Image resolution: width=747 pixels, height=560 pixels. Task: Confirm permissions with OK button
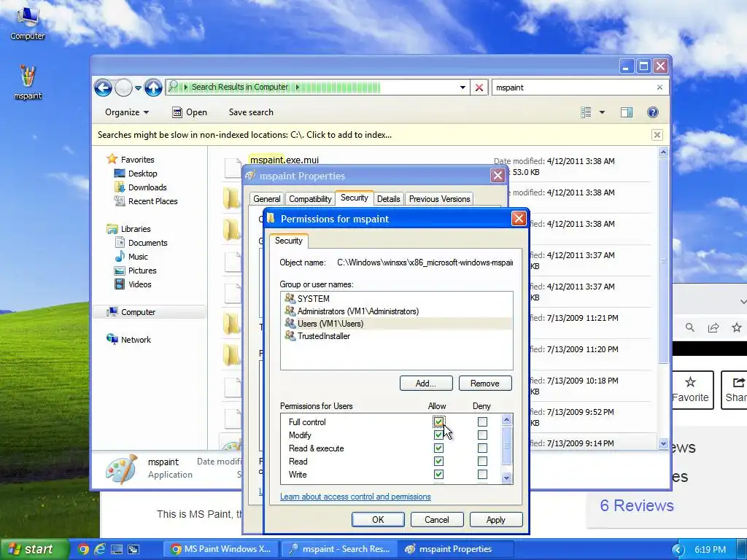378,519
